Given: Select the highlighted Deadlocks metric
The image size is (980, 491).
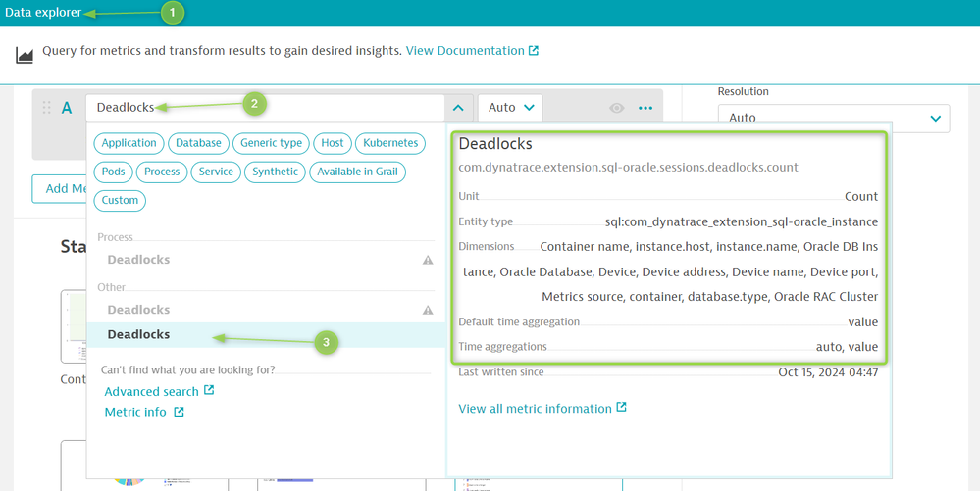Looking at the screenshot, I should click(139, 335).
